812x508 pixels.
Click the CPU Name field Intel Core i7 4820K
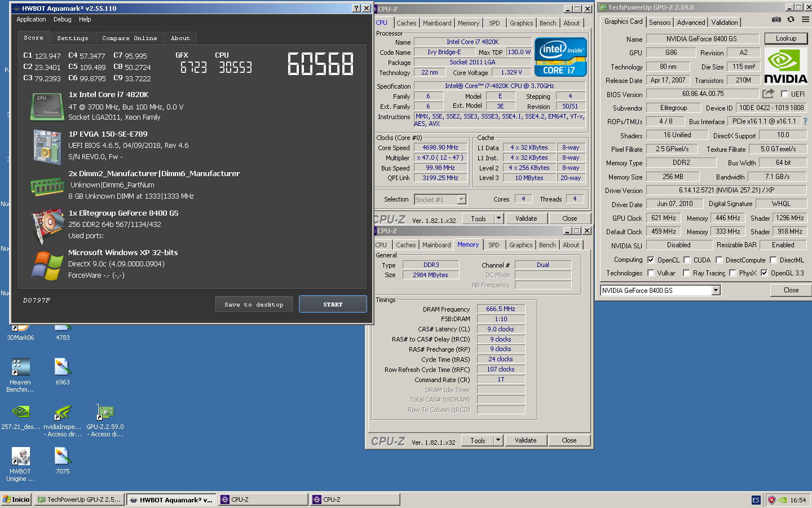pos(473,42)
